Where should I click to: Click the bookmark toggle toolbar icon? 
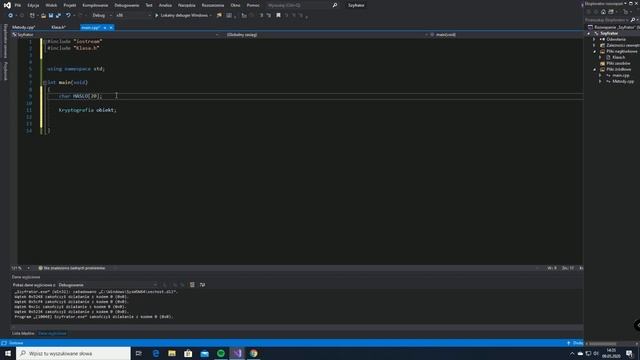[278, 16]
